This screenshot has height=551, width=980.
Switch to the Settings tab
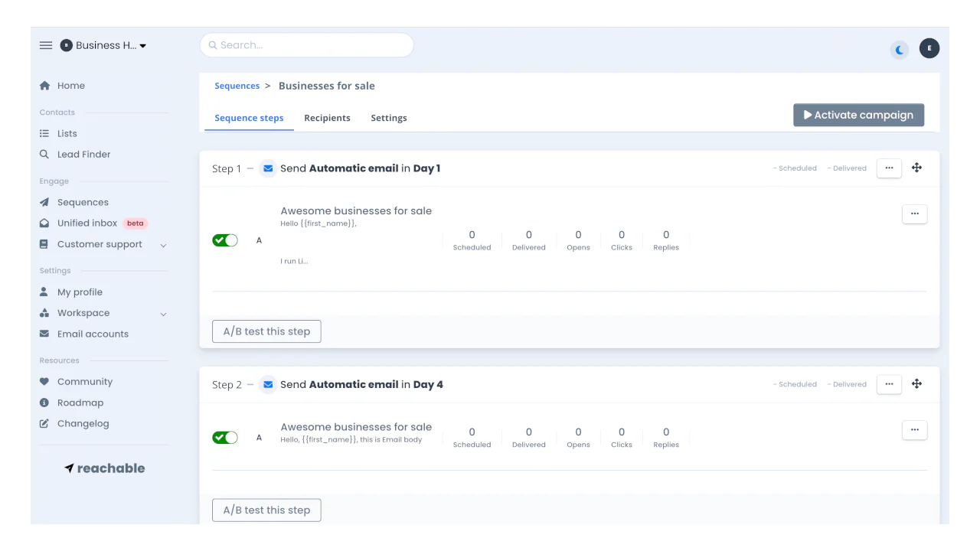[389, 118]
